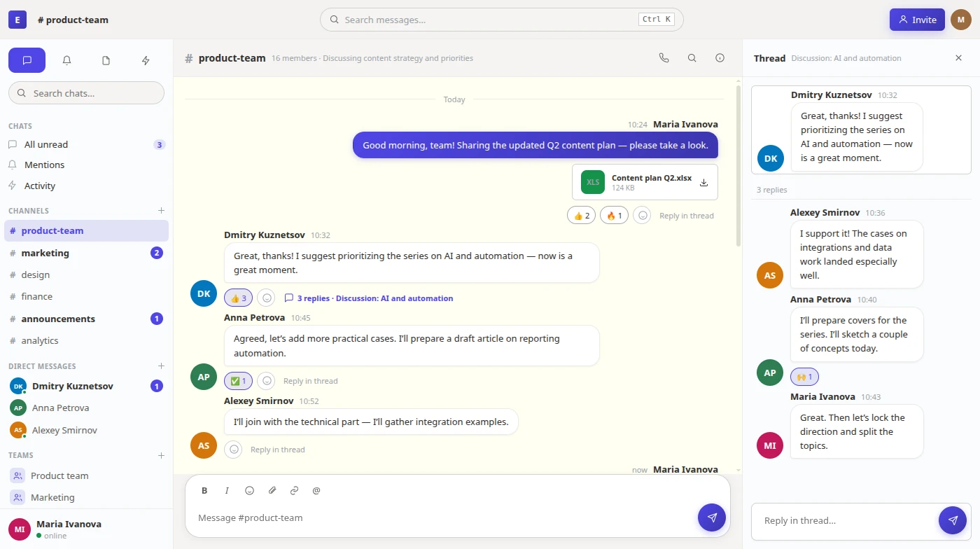The height and width of the screenshot is (549, 980).
Task: Start a new direct message with plus
Action: [161, 366]
